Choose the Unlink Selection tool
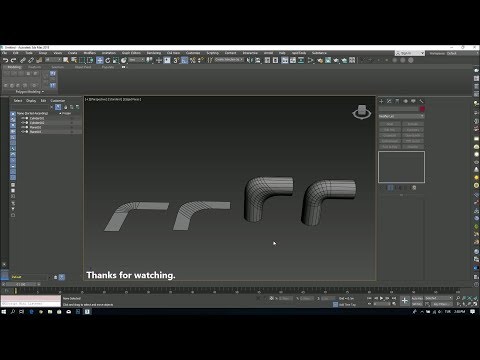This screenshot has height=360, width=480. tap(31, 60)
